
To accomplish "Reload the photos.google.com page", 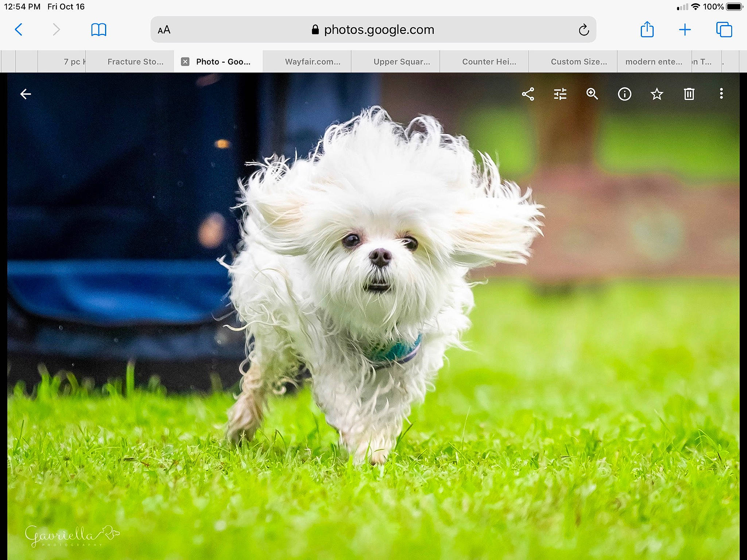I will 584,30.
